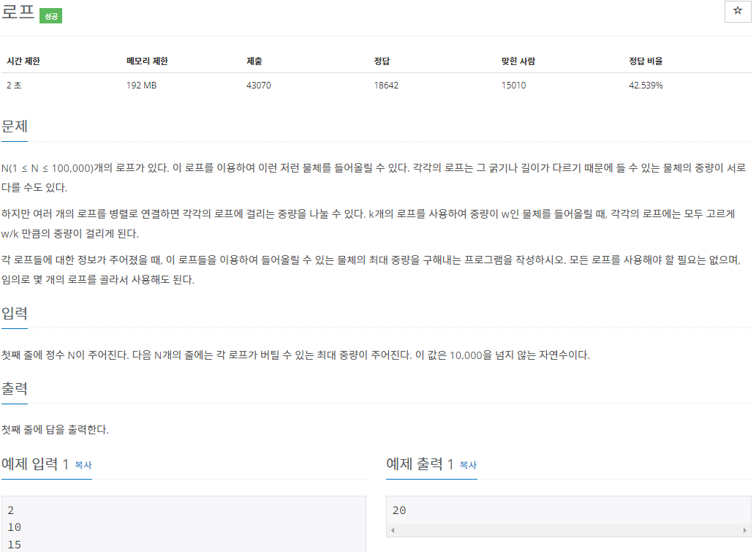Click the example output value 20

399,510
